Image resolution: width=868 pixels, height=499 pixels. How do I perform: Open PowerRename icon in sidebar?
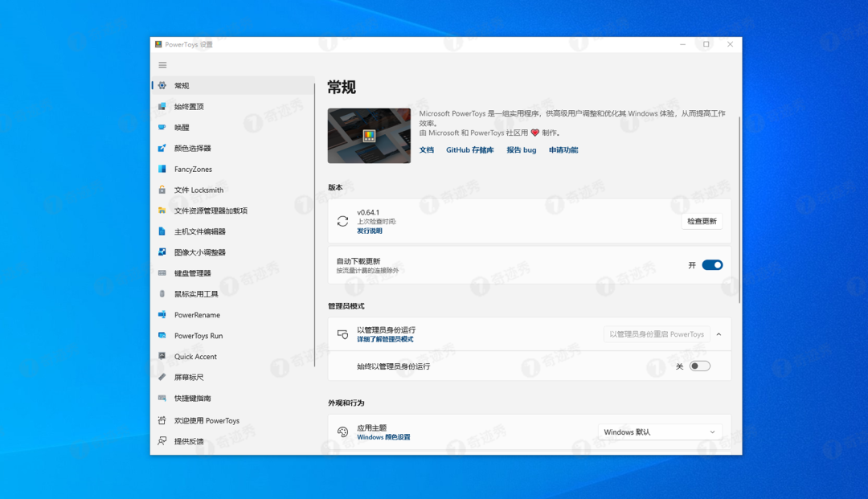(162, 315)
